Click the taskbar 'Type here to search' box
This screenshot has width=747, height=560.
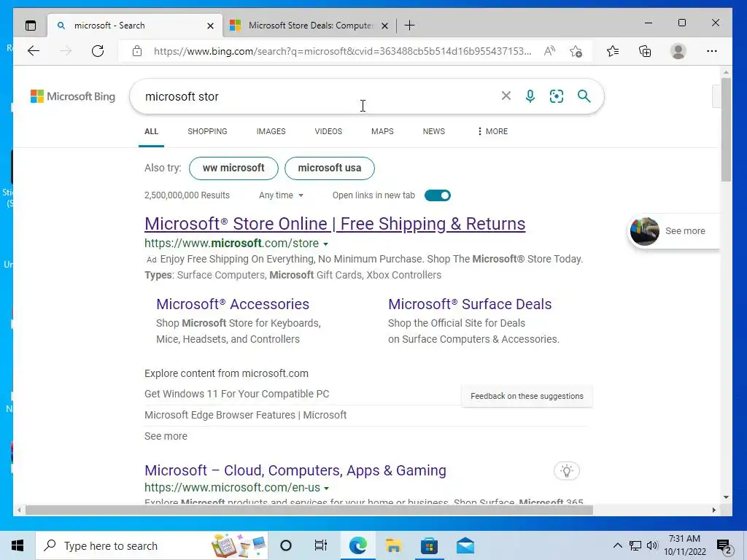pos(152,545)
